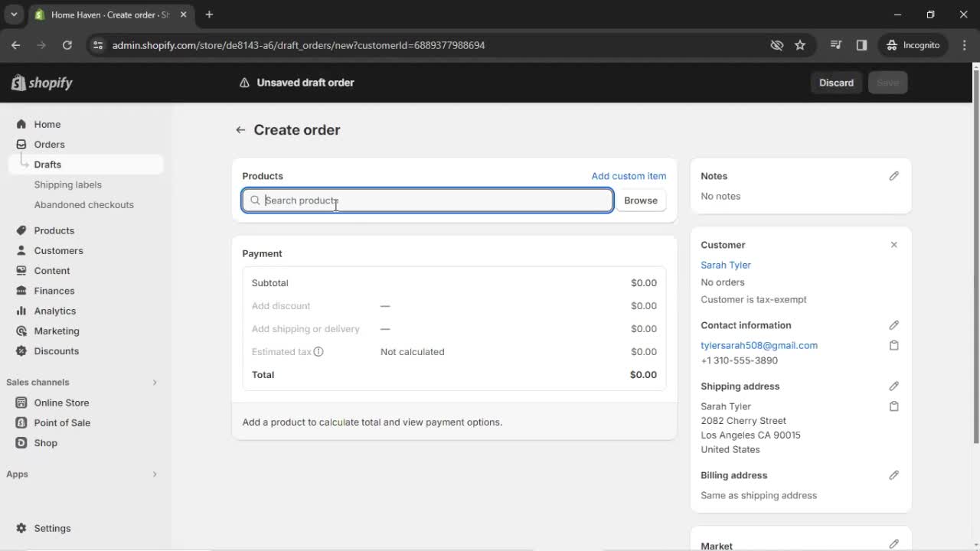980x551 pixels.
Task: Click the Customers person icon
Action: tap(21, 250)
